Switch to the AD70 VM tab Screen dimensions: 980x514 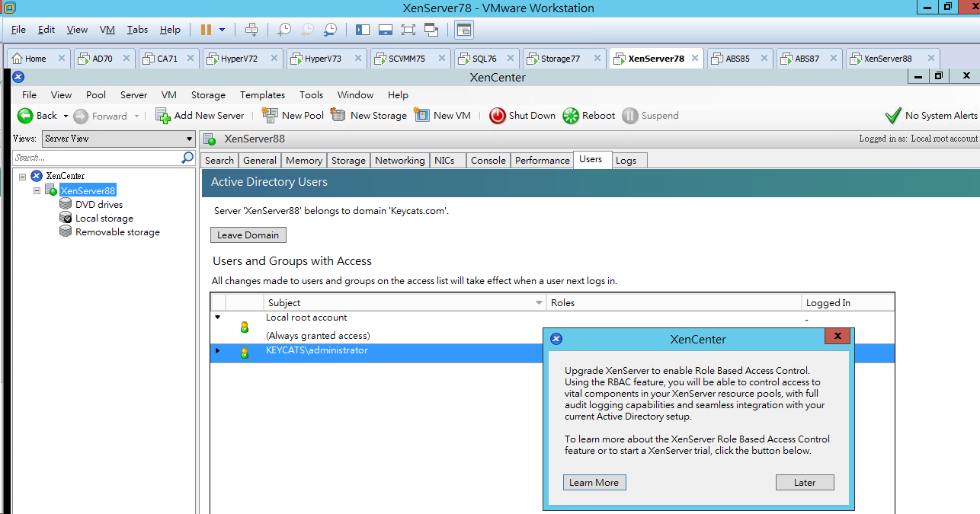pos(102,59)
